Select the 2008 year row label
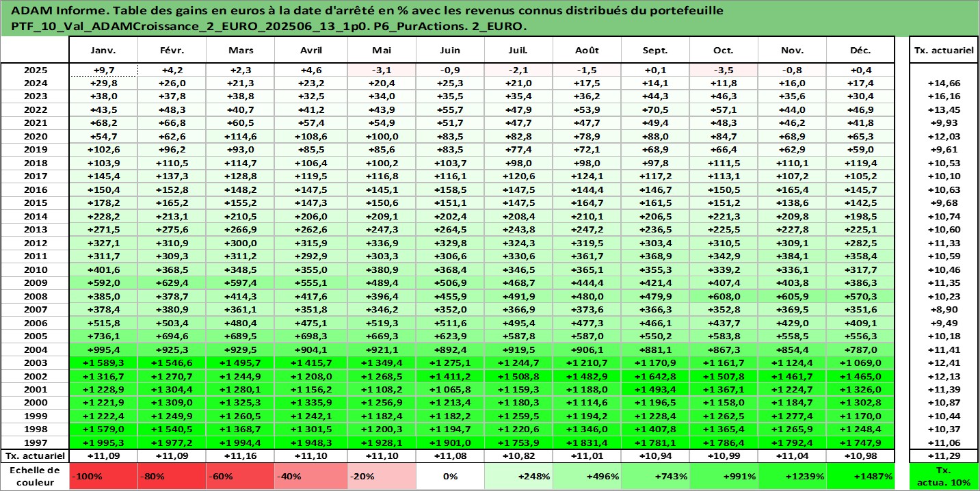This screenshot has height=491, width=980. tap(35, 296)
